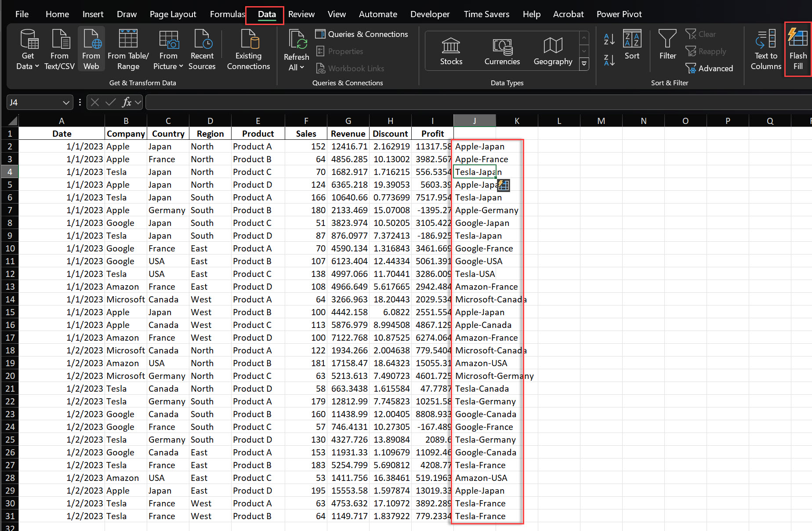Apply the Geography data type
Image resolution: width=812 pixels, height=531 pixels.
coord(553,51)
